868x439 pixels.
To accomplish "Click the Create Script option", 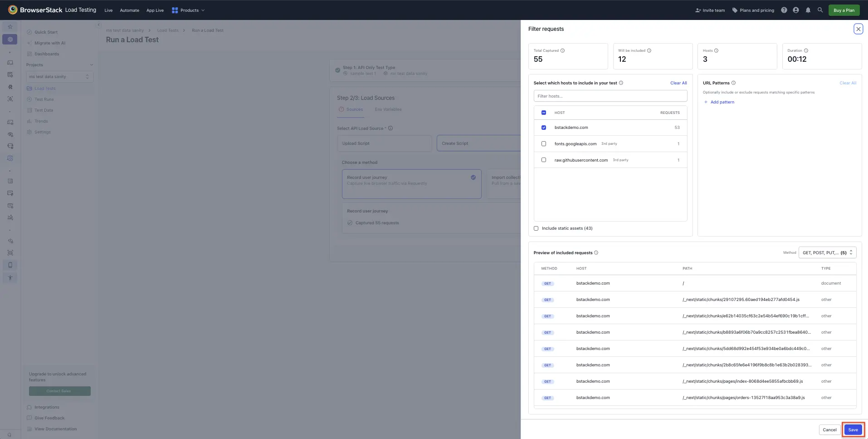I will 478,143.
